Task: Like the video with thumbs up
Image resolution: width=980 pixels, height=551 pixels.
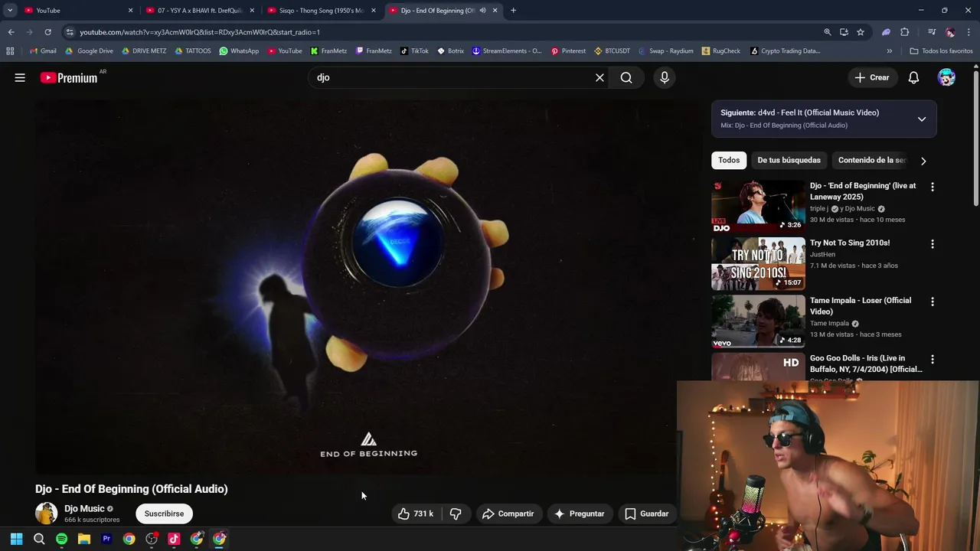Action: coord(416,514)
